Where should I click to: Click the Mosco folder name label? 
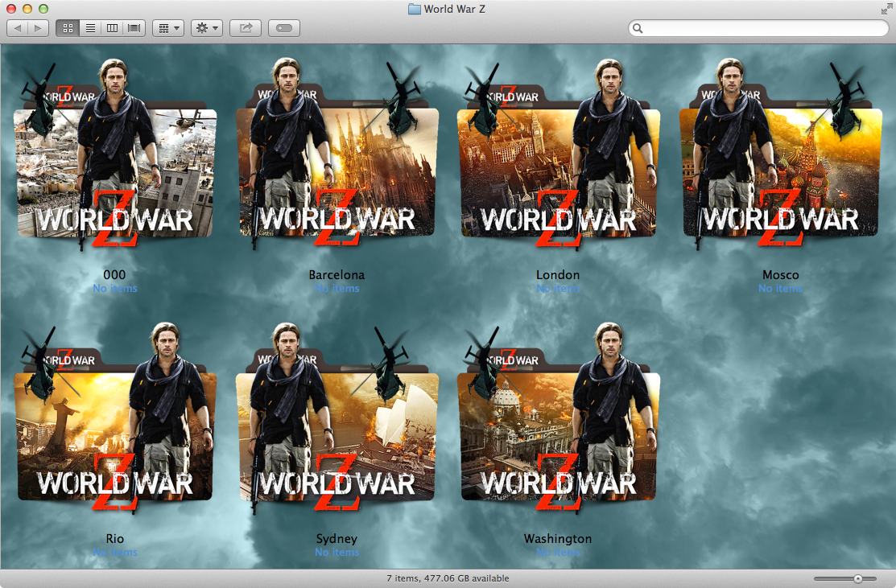click(781, 274)
